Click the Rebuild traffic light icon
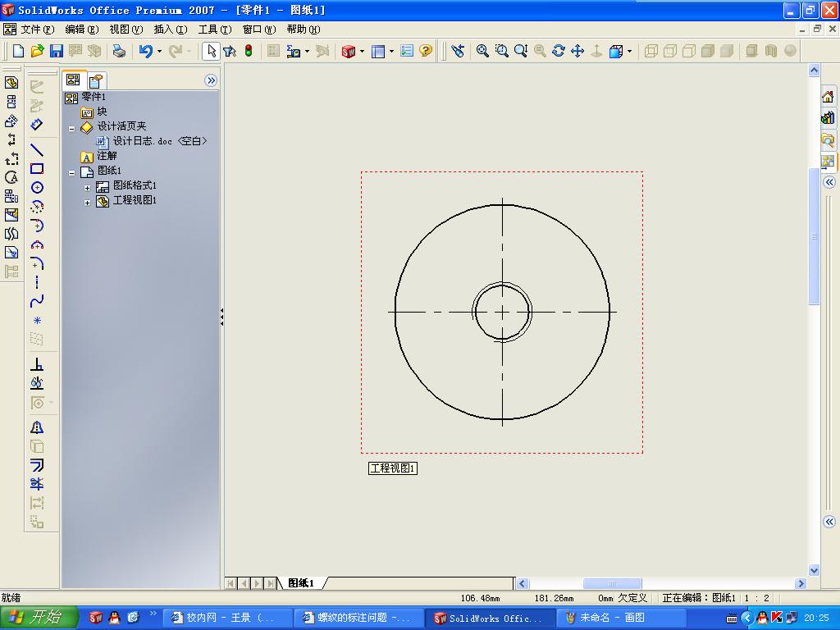The image size is (840, 630). (249, 51)
